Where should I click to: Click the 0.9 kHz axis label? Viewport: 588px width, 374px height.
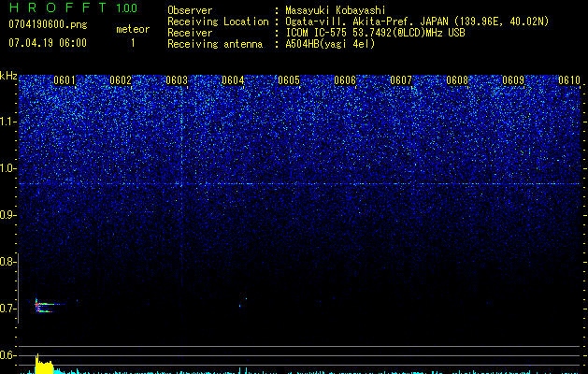pos(8,215)
